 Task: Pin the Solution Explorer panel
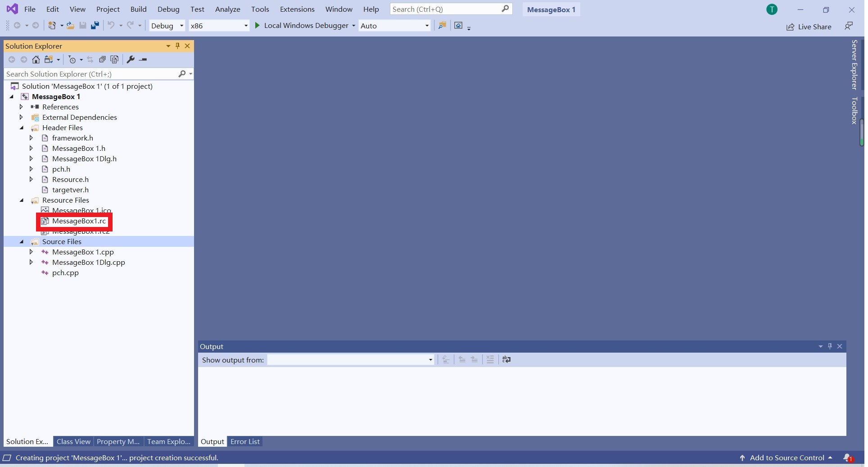coord(177,46)
